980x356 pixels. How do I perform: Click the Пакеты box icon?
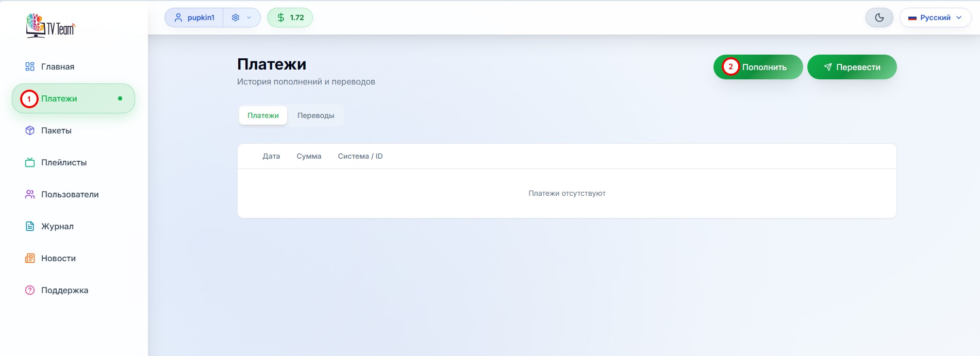click(30, 130)
